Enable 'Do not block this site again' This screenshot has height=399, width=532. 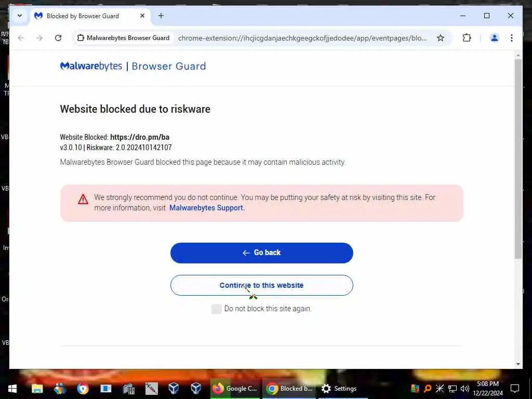coord(217,309)
